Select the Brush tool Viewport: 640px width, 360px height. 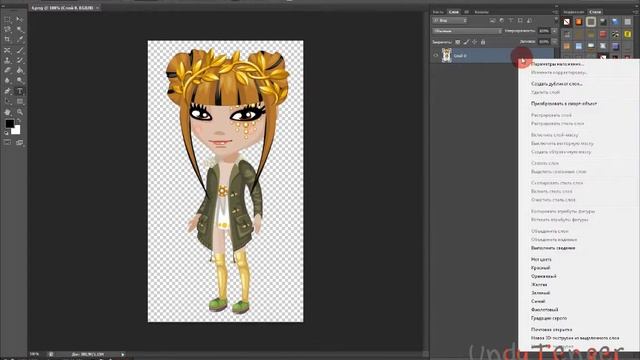(x=20, y=50)
